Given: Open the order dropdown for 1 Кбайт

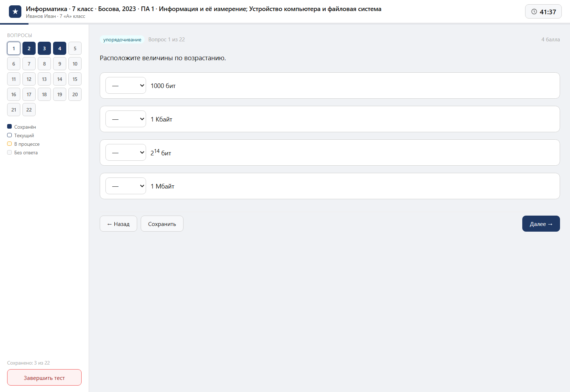Looking at the screenshot, I should click(x=126, y=119).
